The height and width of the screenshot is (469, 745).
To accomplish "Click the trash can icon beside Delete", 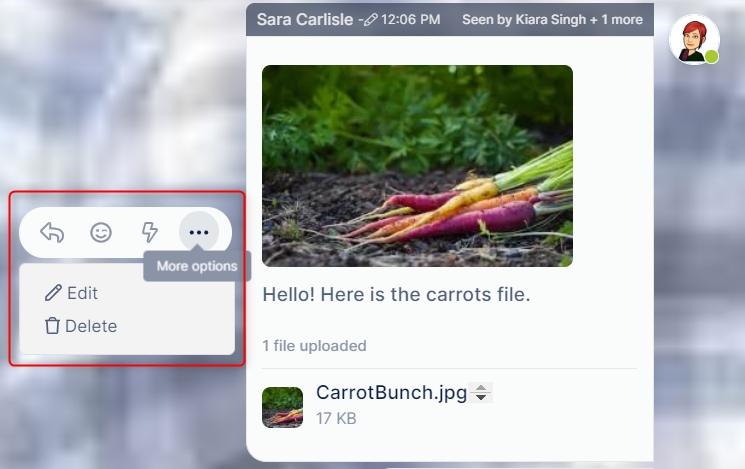I will click(52, 326).
